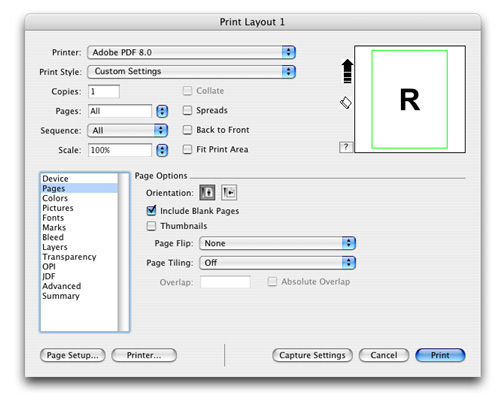Select Marks in the options list
This screenshot has width=503, height=406.
[54, 228]
